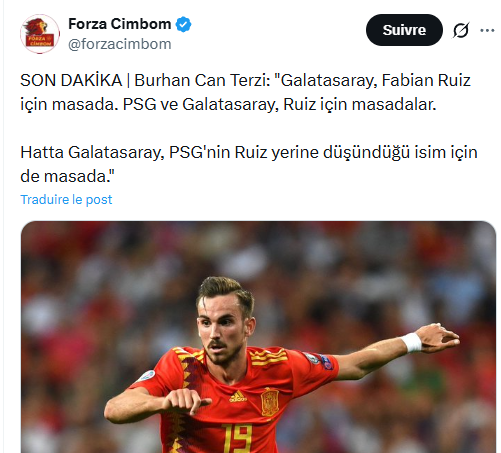This screenshot has width=501, height=453.
Task: Follow the account with the Suivre button
Action: (x=404, y=30)
